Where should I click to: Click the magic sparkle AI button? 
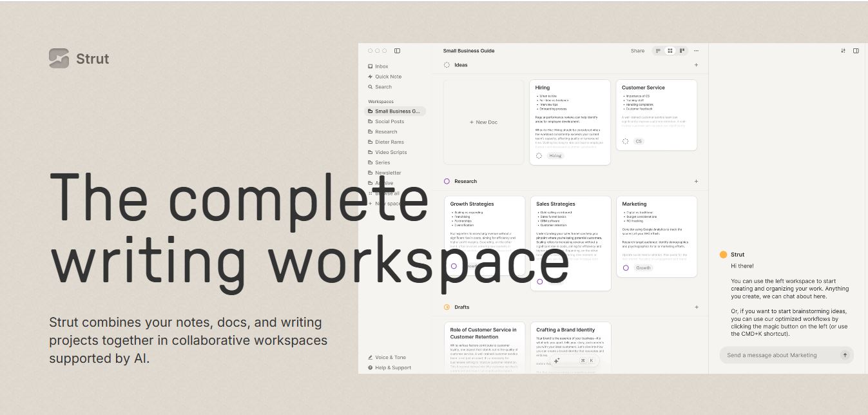coord(557,361)
